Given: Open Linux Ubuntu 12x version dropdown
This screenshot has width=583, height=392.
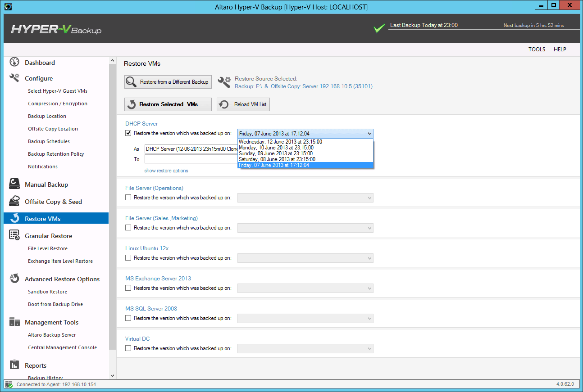Looking at the screenshot, I should click(305, 258).
